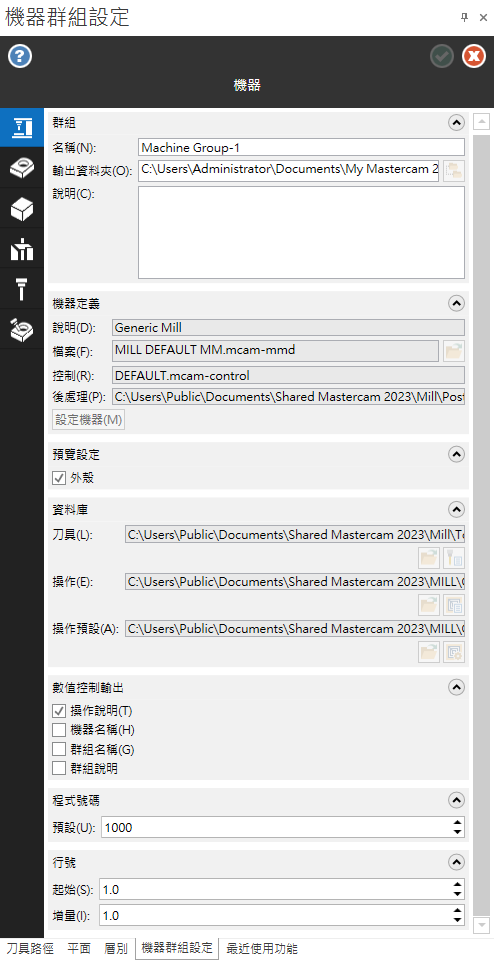
Task: Open the second sidebar page icon
Action: (22, 168)
